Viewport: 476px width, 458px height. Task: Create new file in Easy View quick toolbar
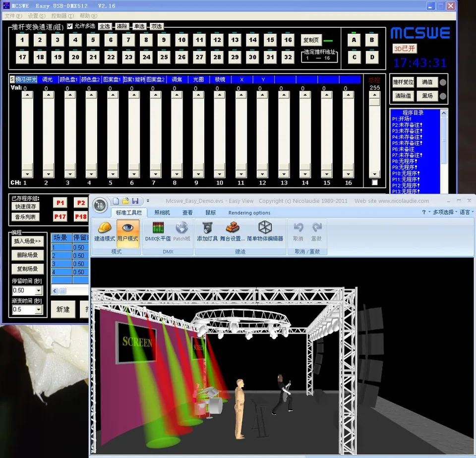(x=116, y=201)
